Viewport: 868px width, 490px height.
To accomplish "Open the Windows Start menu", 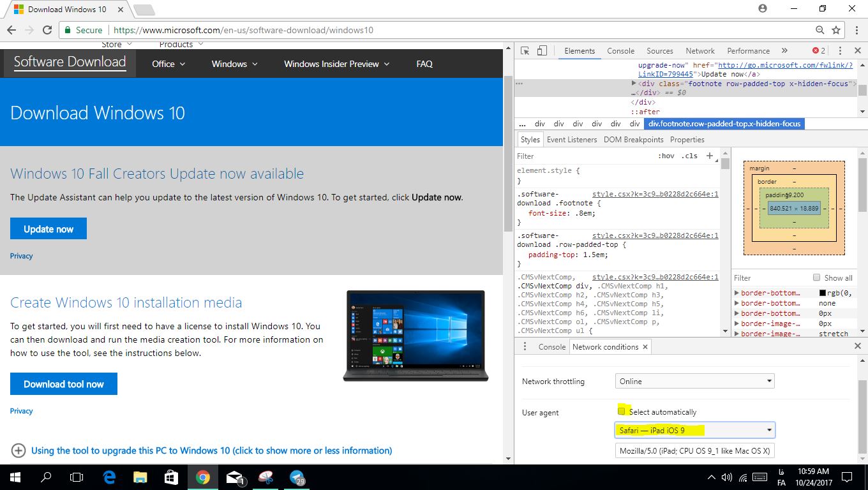I will (x=15, y=477).
